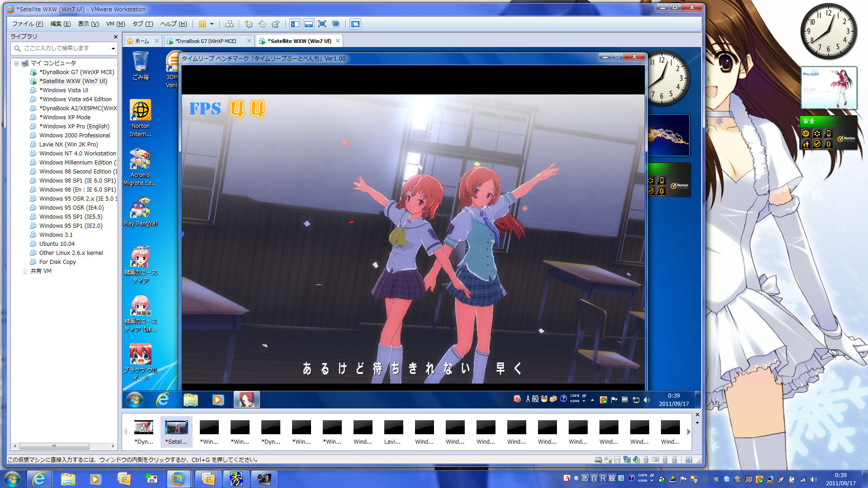Open the guest Start orb button
Screen dimensions: 868x488
coord(135,399)
